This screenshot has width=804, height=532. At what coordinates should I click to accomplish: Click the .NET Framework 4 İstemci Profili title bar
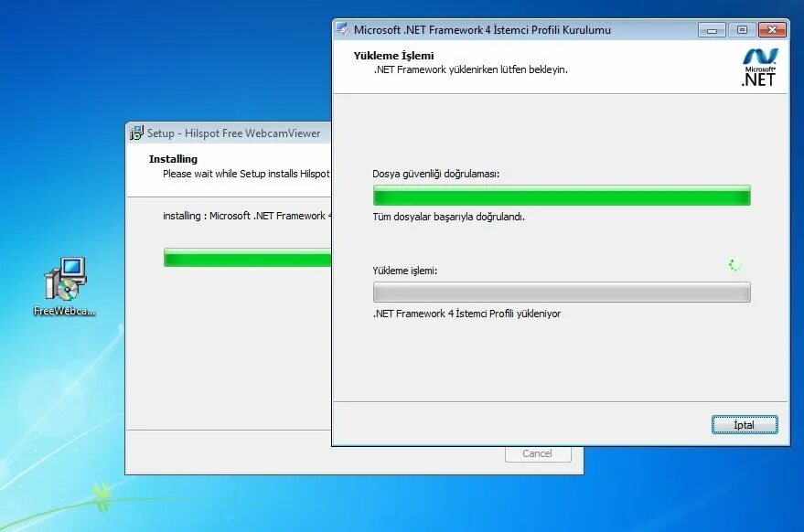coord(512,28)
